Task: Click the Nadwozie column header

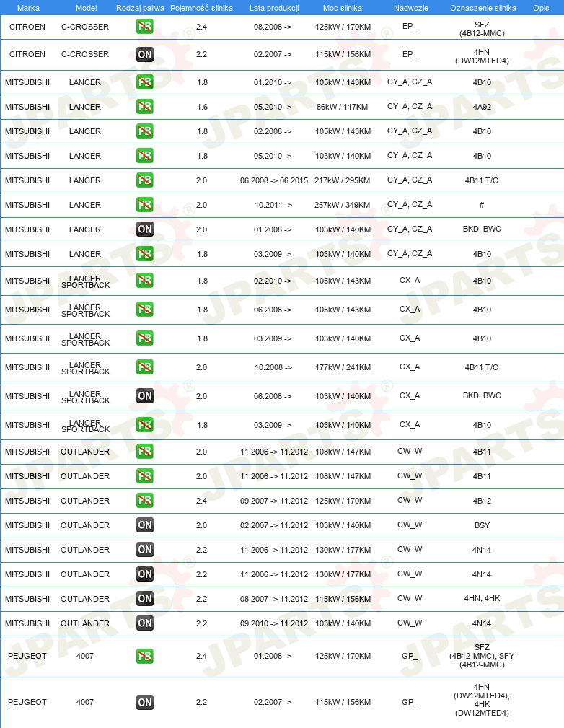Action: (411, 8)
